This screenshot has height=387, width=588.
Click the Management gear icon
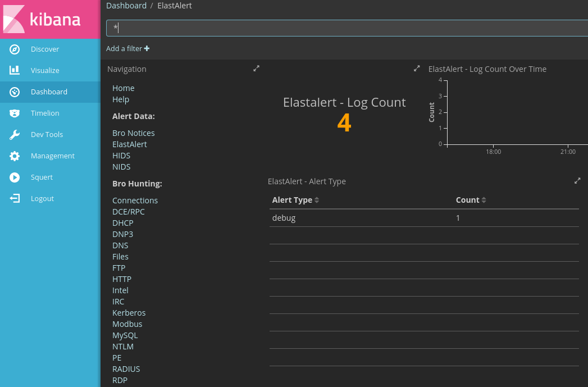pos(15,156)
